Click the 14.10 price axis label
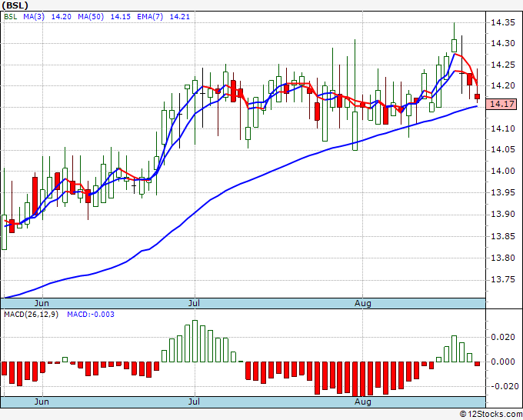 tap(503, 128)
